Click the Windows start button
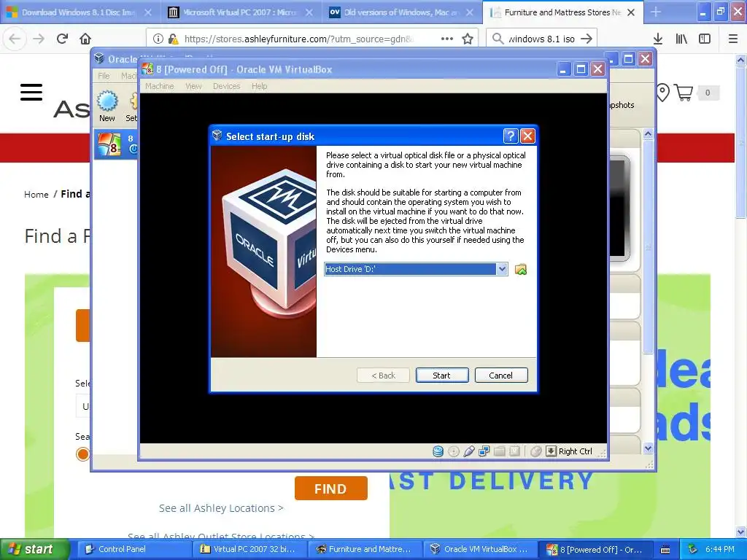 pyautogui.click(x=34, y=549)
